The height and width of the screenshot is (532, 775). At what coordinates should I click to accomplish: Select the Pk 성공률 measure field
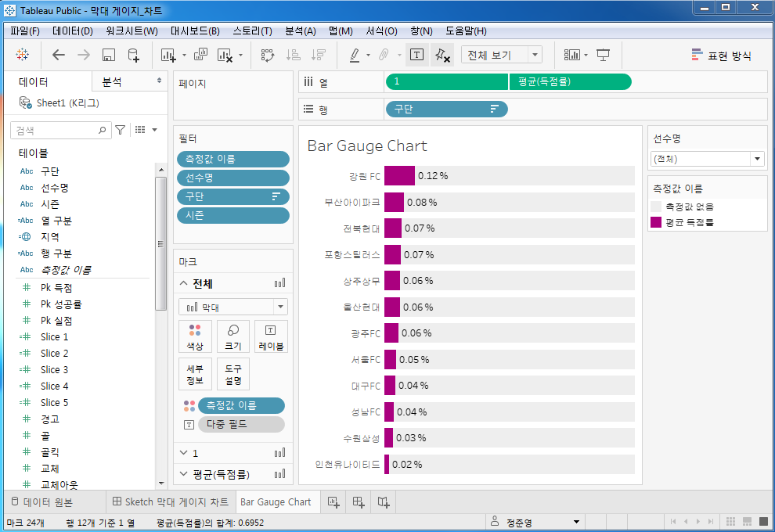coord(61,304)
